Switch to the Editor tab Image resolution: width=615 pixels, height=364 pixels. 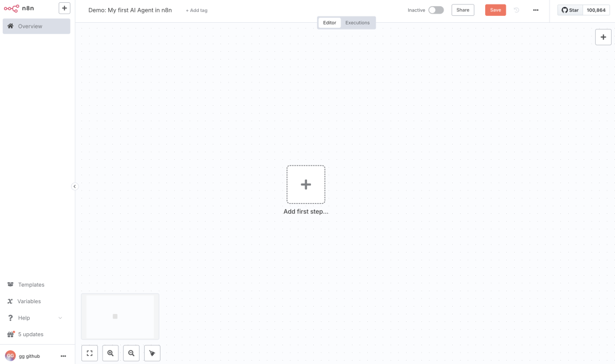pos(330,23)
